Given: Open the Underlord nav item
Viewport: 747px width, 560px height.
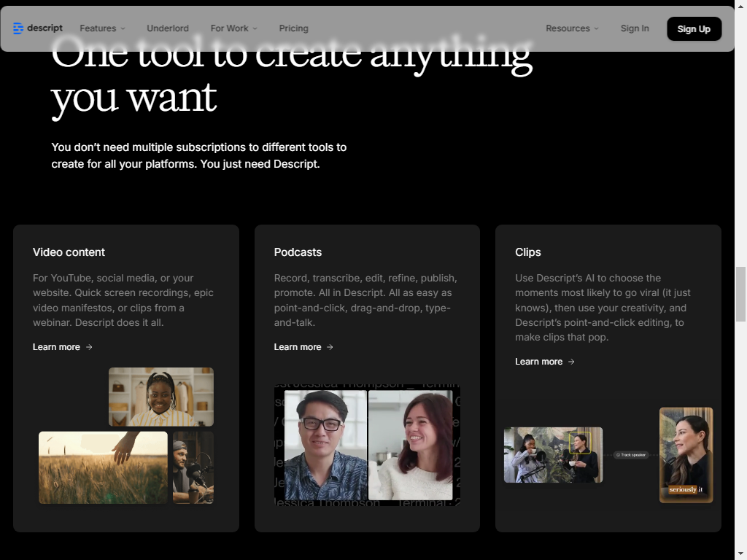Looking at the screenshot, I should [168, 28].
